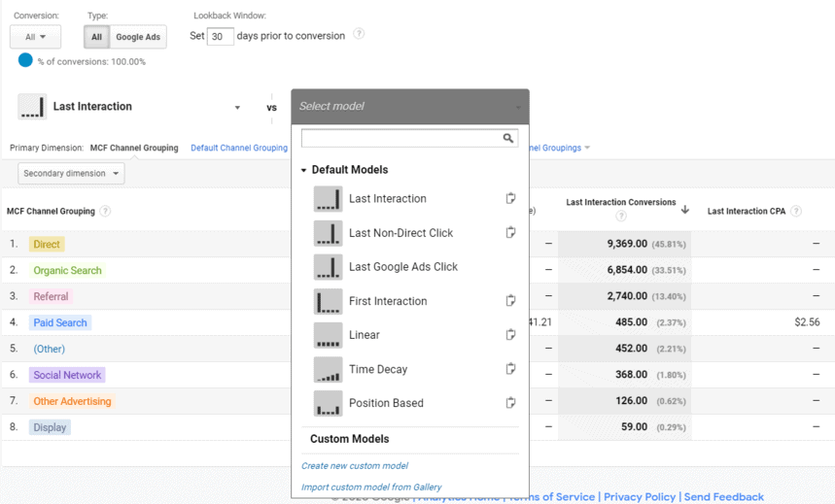The height and width of the screenshot is (504, 835).
Task: Click the Referral channel label
Action: 52,296
